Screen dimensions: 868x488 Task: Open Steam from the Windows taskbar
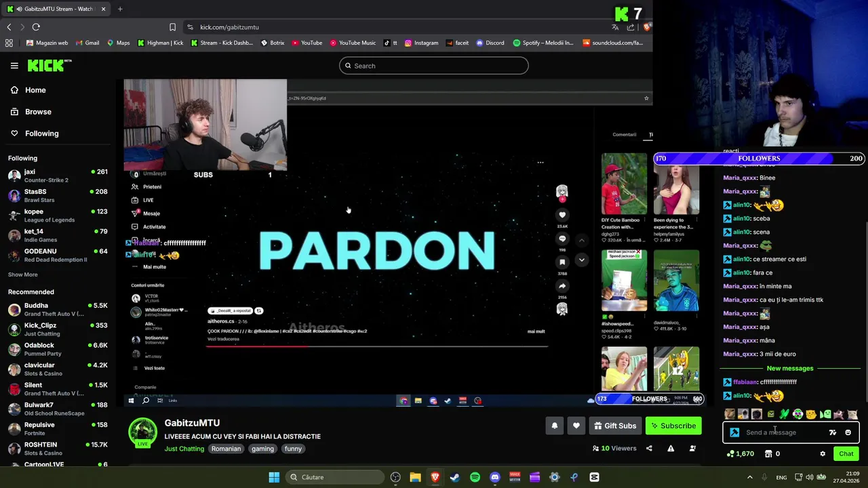[454, 477]
